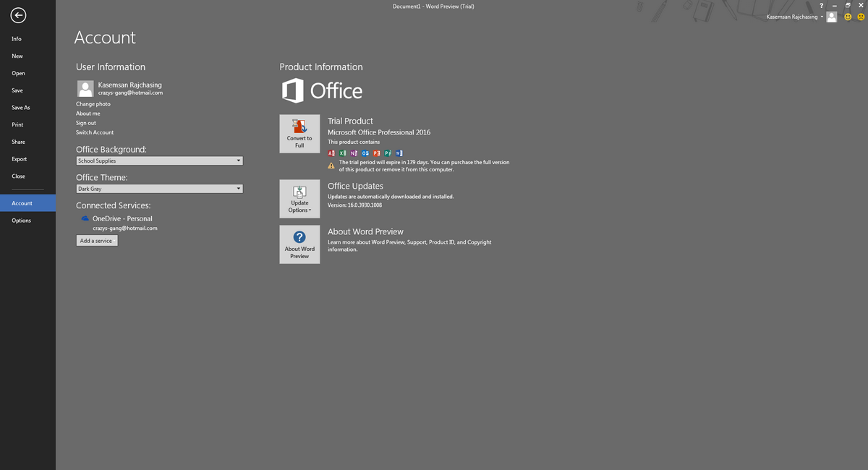Image resolution: width=868 pixels, height=470 pixels.
Task: Click email under OneDrive - Personal
Action: 125,228
